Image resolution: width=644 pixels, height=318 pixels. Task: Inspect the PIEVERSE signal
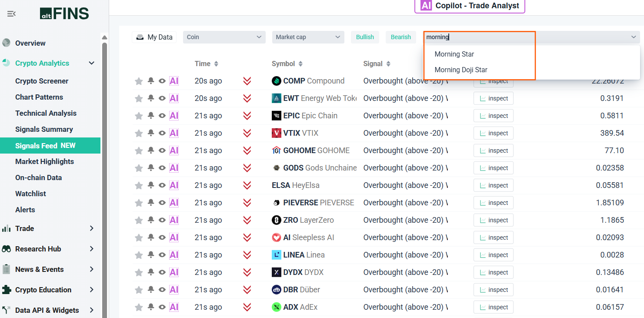[x=494, y=203]
